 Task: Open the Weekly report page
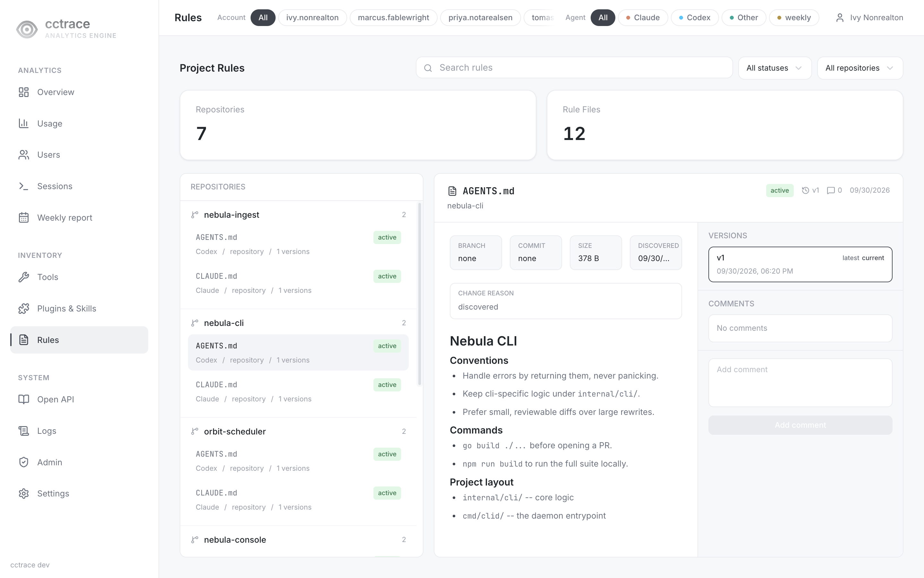click(x=79, y=217)
